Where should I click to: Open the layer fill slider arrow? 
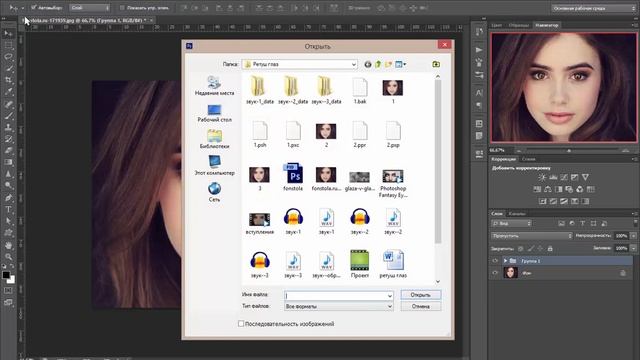coord(633,248)
